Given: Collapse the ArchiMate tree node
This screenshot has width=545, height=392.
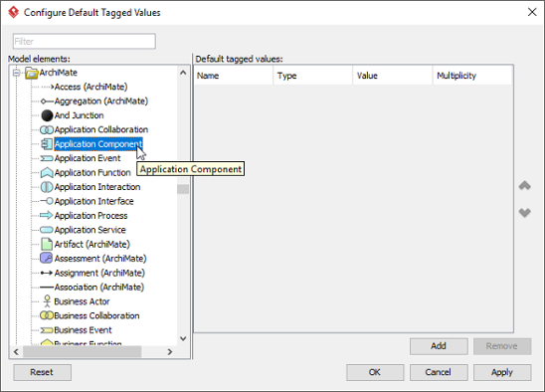Looking at the screenshot, I should (16, 73).
